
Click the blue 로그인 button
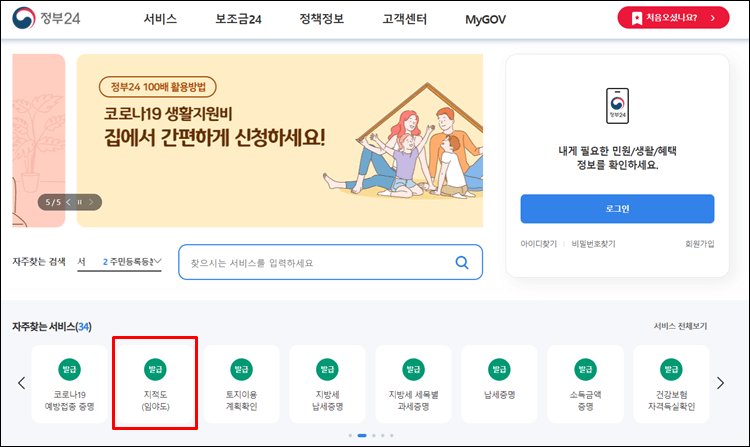coord(617,208)
